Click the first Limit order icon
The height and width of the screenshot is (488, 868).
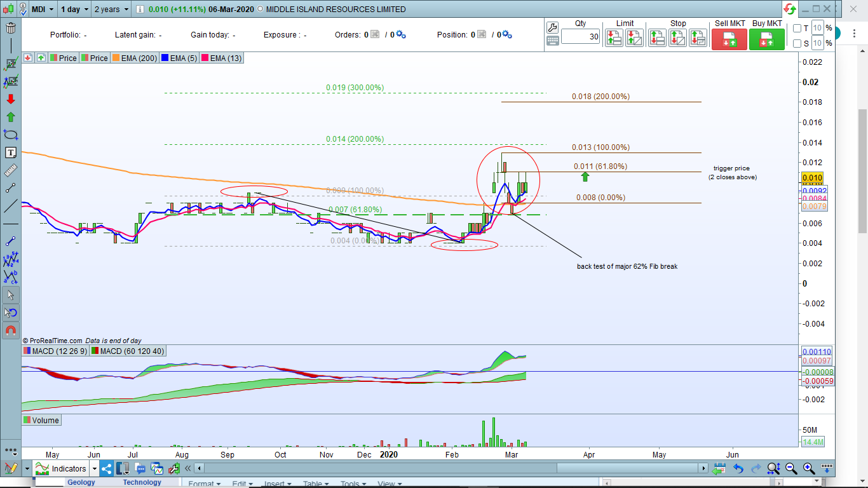click(x=613, y=38)
